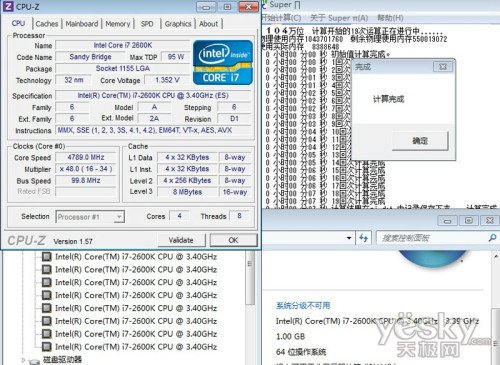The image size is (500, 365).
Task: Expand the 磁盘驱动器 tree node
Action: 23,360
